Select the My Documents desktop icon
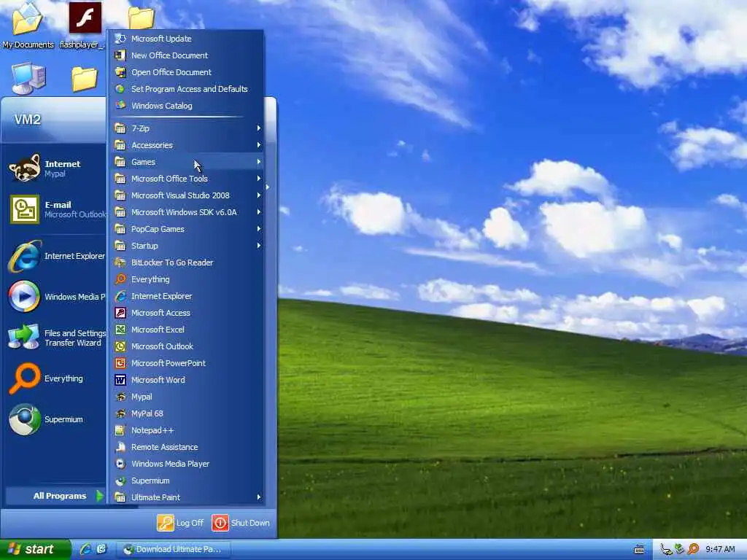The width and height of the screenshot is (747, 560). pos(28,26)
